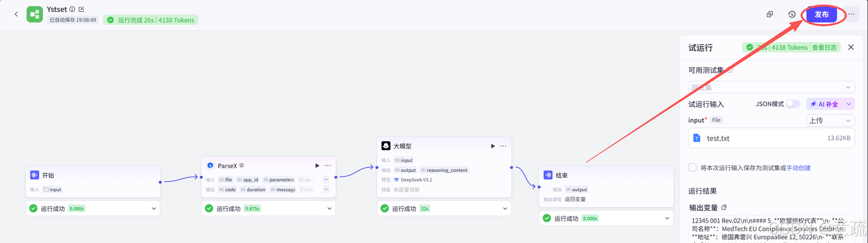The width and height of the screenshot is (868, 243).
Task: Click the reasoning_content output of 大模型
Action: pyautogui.click(x=444, y=170)
